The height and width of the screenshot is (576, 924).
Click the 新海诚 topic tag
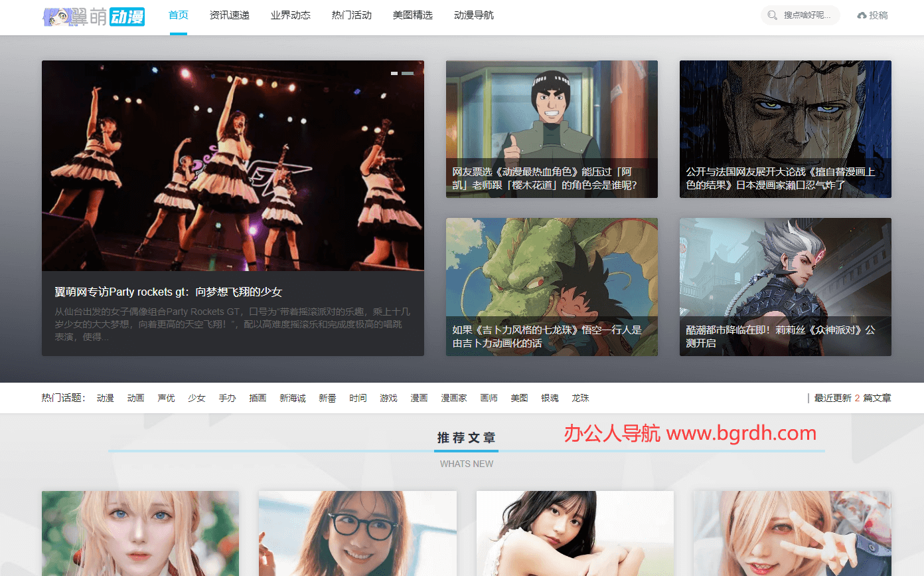[x=292, y=398]
